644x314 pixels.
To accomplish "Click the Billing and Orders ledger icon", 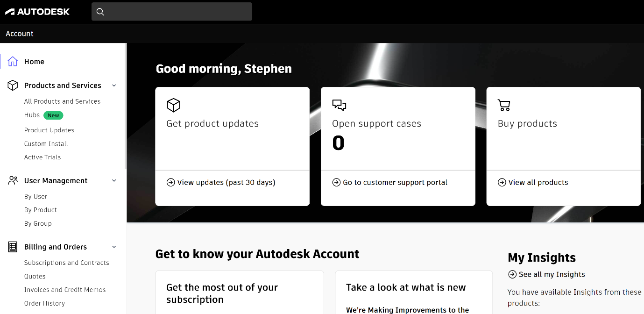I will coord(13,247).
